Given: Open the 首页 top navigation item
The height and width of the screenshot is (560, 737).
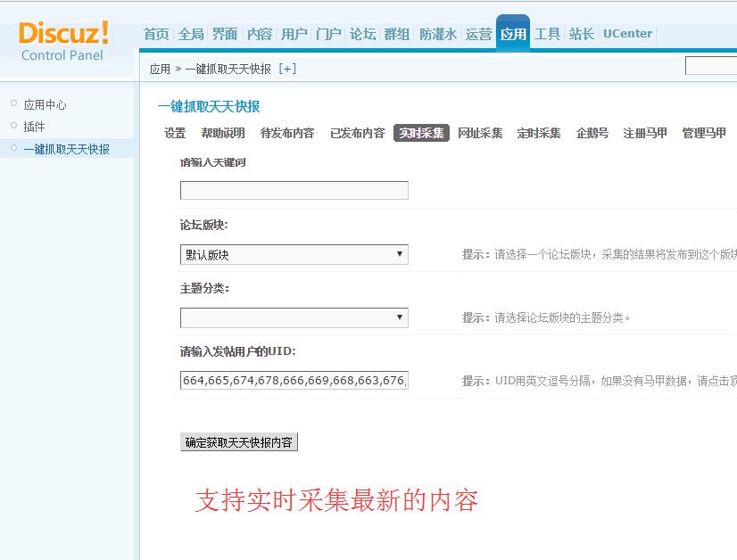Looking at the screenshot, I should (156, 34).
